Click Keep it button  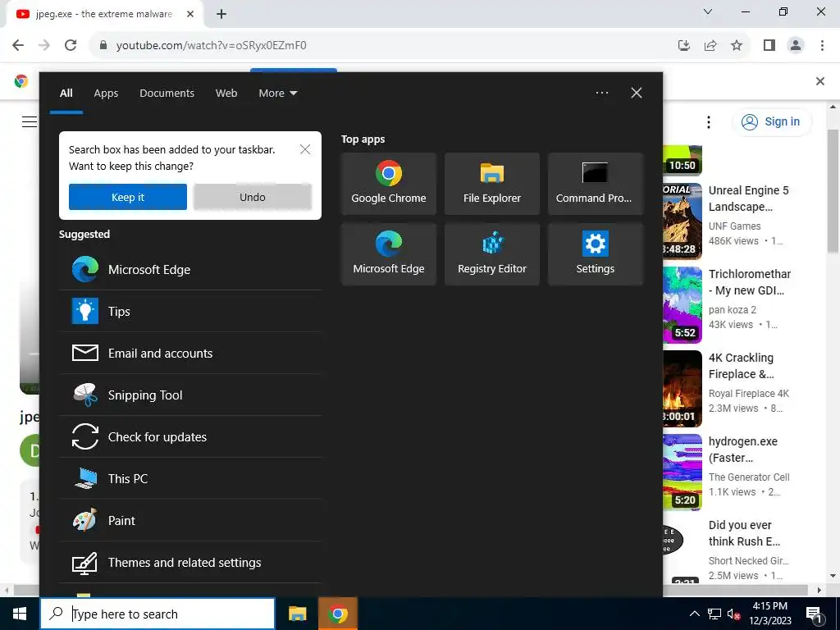(127, 197)
